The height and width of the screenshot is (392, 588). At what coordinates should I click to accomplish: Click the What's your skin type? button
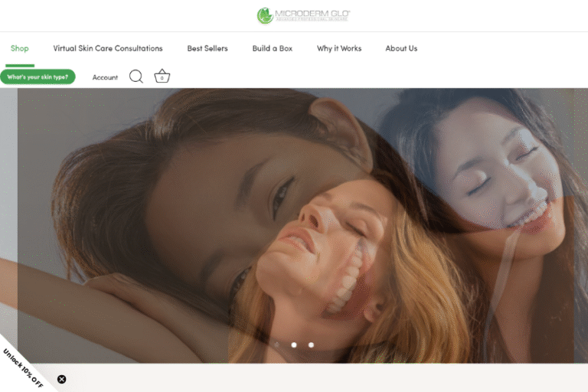tap(38, 77)
